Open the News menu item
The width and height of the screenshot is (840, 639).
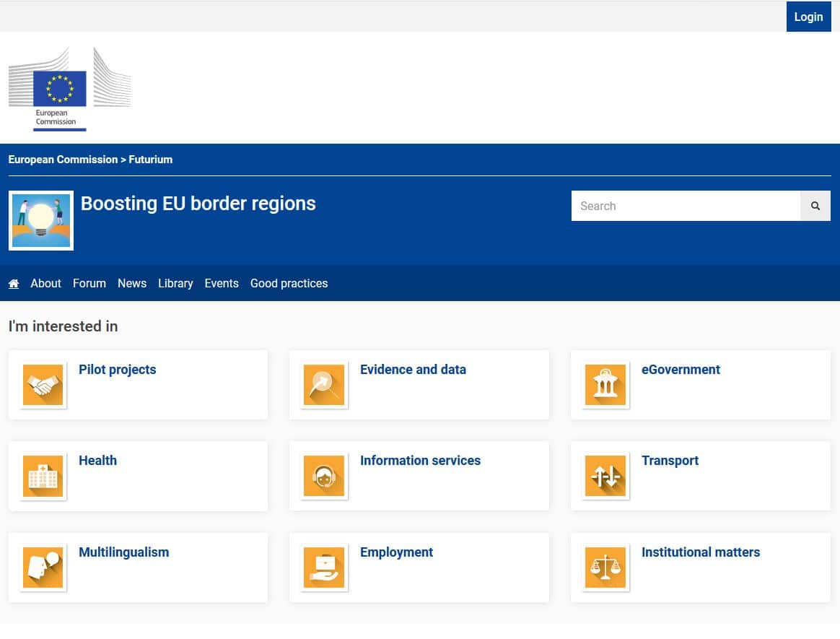(x=132, y=284)
